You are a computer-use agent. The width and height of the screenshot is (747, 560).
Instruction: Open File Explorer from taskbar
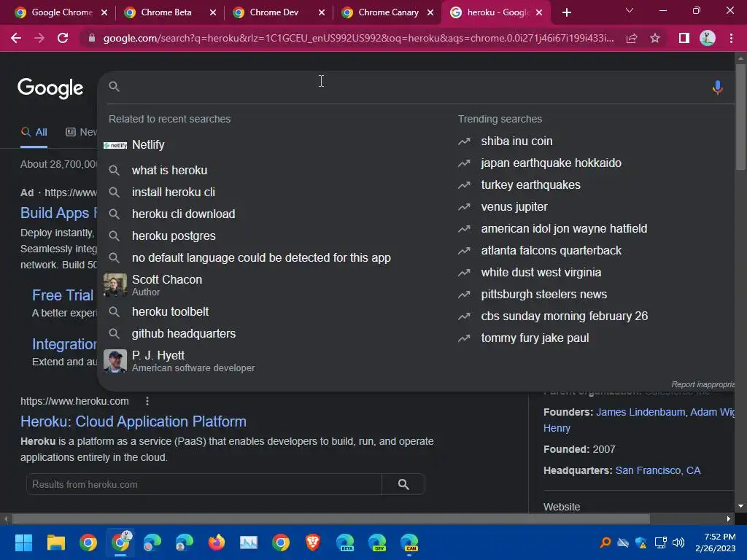click(55, 542)
